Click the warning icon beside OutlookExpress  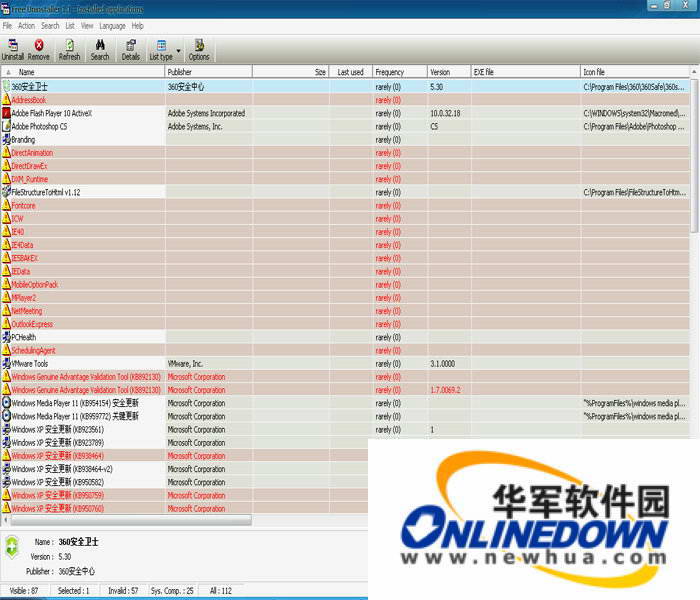click(x=6, y=324)
